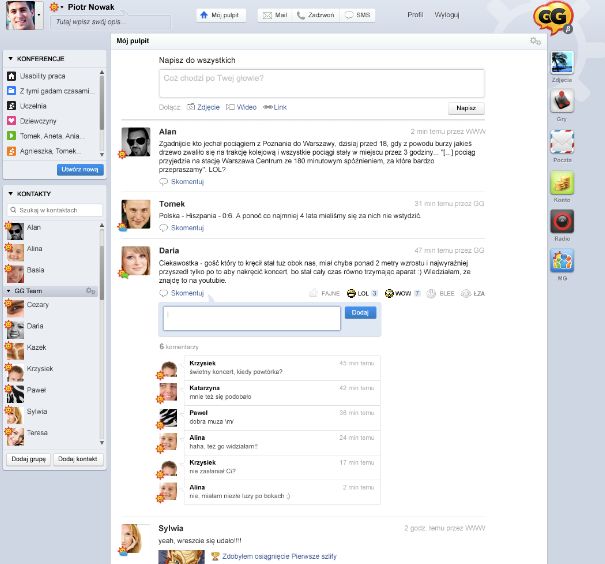Start the Radio speaker icon

click(562, 221)
